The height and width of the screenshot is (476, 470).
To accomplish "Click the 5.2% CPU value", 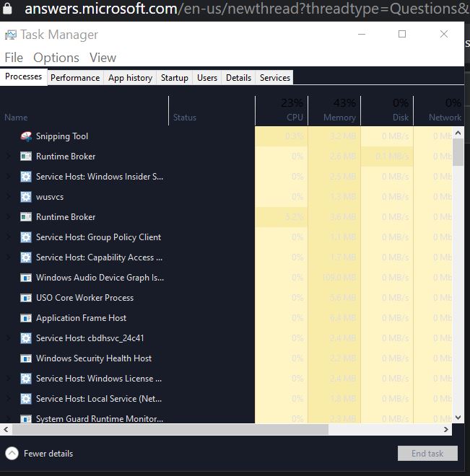I will point(294,217).
